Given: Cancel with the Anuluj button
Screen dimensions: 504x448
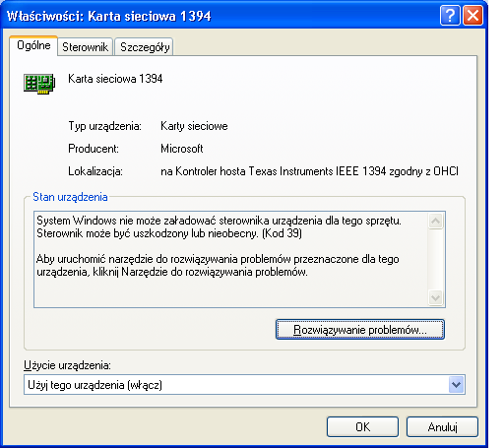Looking at the screenshot, I should (442, 426).
